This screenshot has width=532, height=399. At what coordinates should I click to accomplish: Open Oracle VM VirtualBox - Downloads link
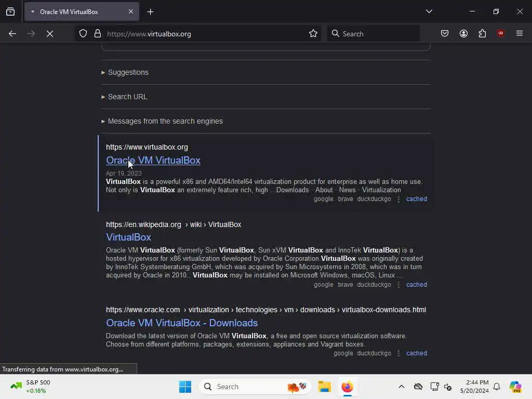(182, 323)
